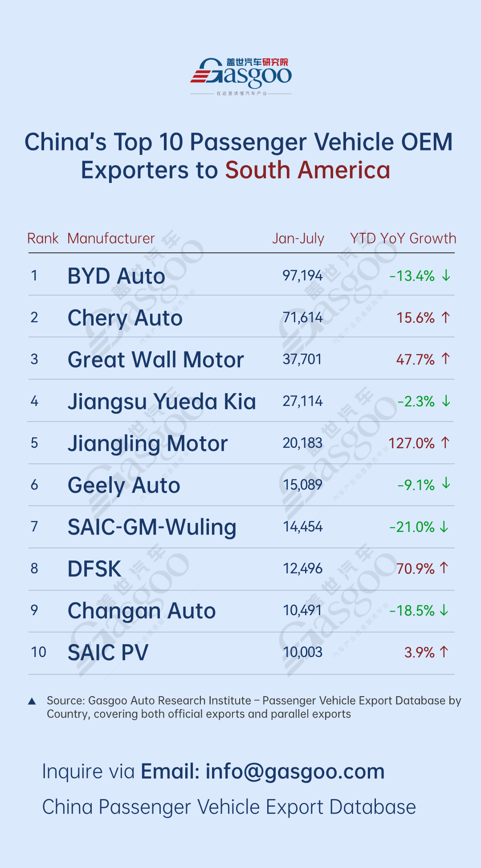
Task: Click SAIC-GM-Wuling manufacturer name
Action: pos(152,527)
